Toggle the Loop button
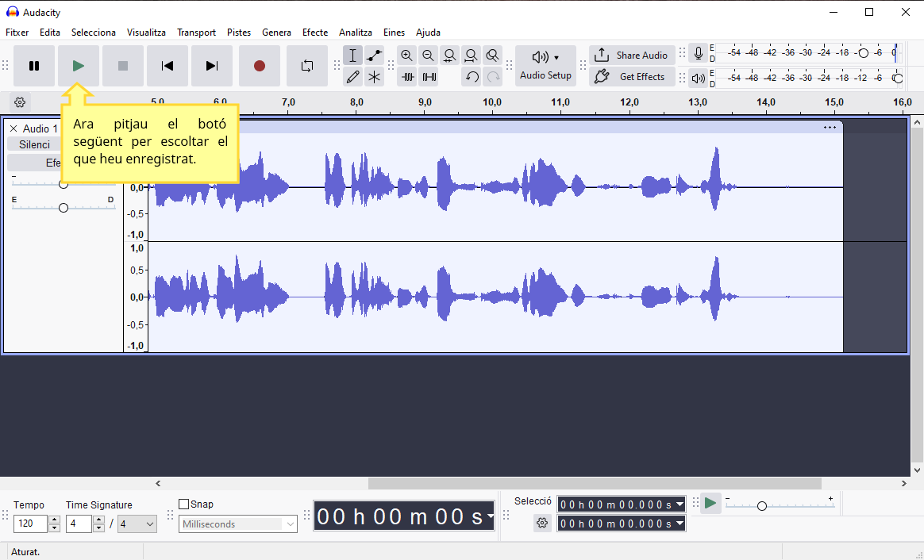 [307, 66]
